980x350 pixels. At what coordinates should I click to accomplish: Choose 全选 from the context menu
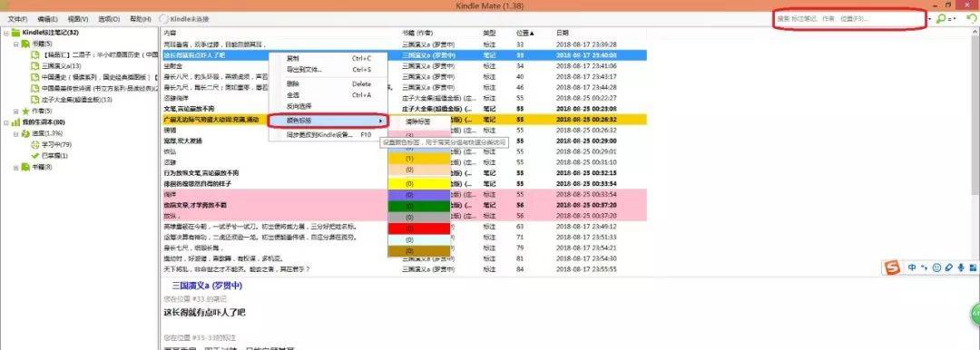click(x=328, y=95)
